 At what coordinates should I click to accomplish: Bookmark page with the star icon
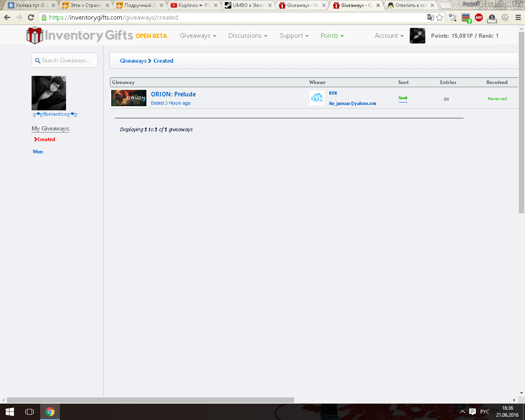pyautogui.click(x=440, y=18)
